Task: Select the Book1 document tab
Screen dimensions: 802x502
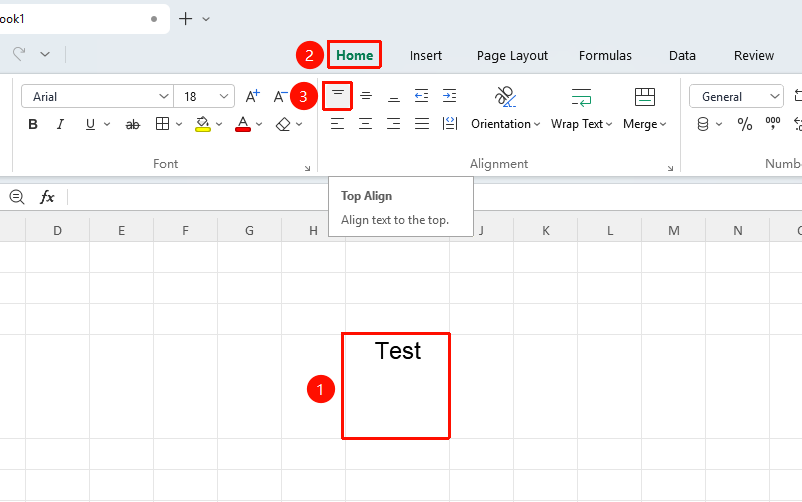Action: (84, 19)
